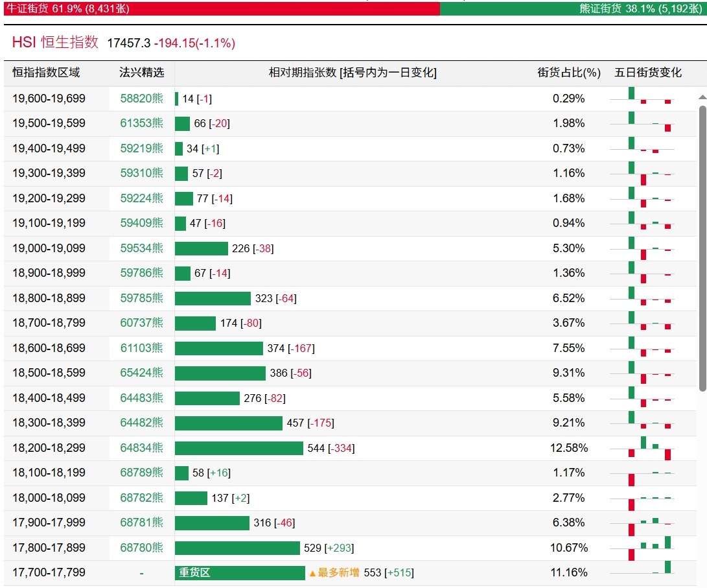Open the 59310熊 warrant link
Screen dimensions: 707x588
(141, 173)
